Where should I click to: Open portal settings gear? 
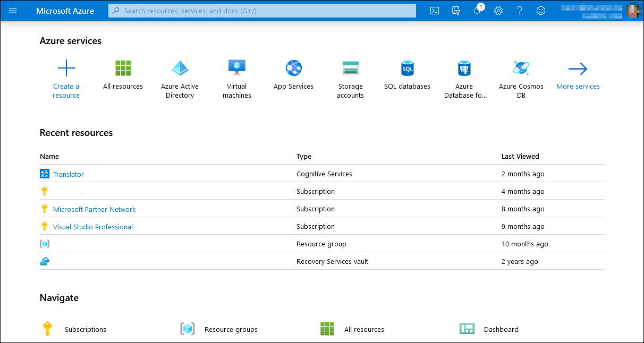[x=498, y=11]
